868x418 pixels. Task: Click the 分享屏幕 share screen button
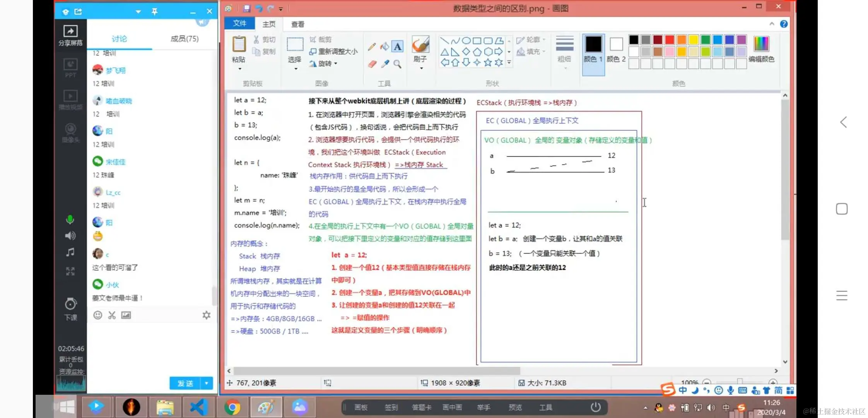pos(70,36)
